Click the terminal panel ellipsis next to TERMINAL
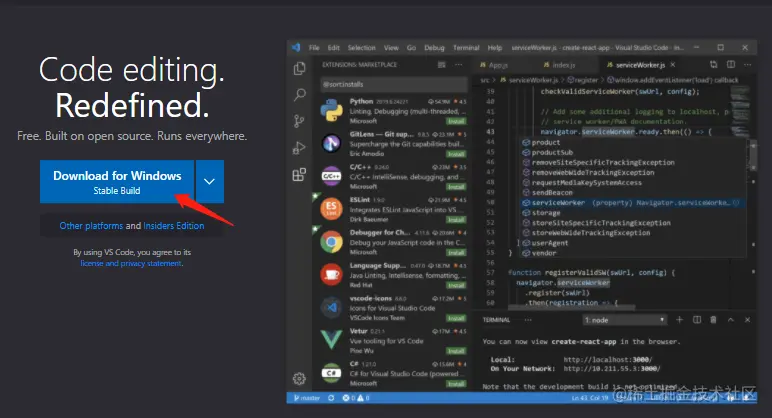 528,320
